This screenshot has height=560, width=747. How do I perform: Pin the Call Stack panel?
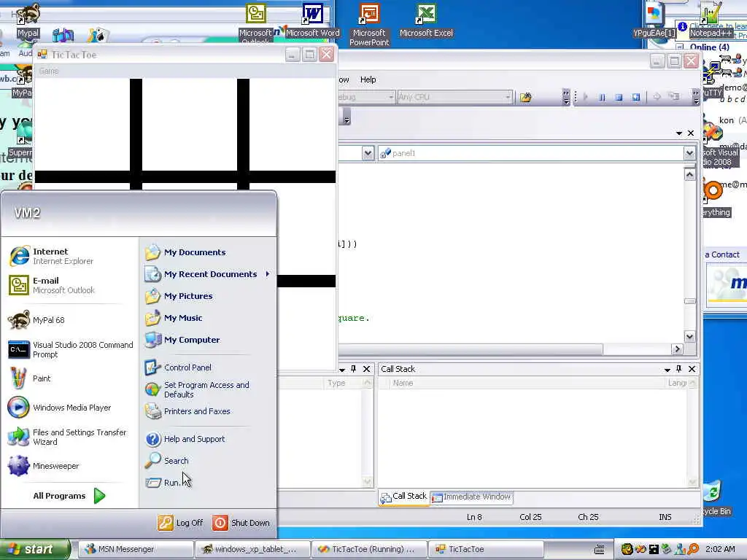point(679,369)
